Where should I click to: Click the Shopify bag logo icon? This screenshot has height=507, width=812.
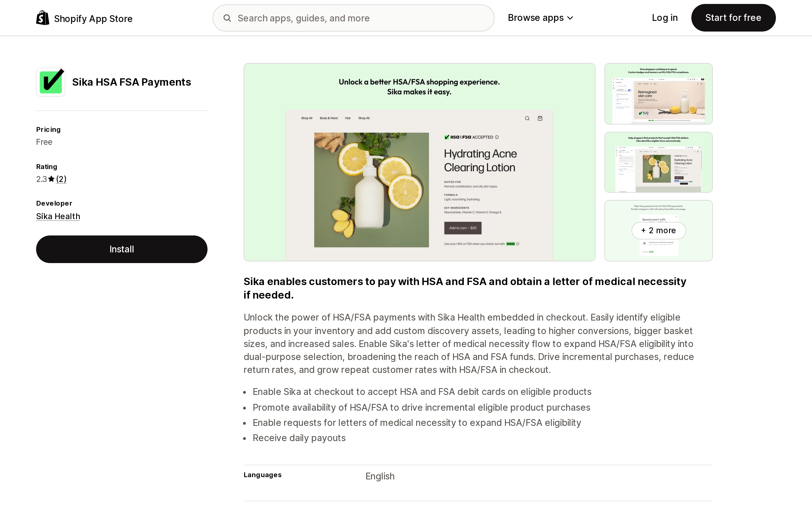point(43,18)
